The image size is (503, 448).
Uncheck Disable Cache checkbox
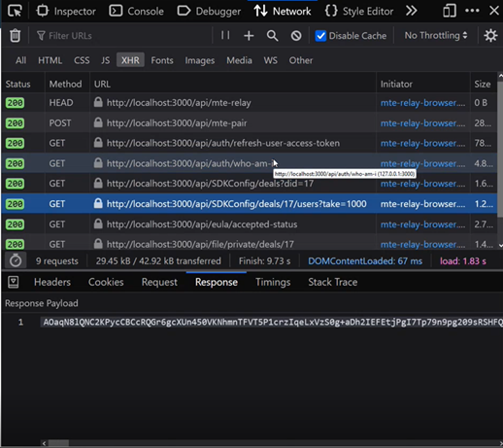pyautogui.click(x=320, y=35)
